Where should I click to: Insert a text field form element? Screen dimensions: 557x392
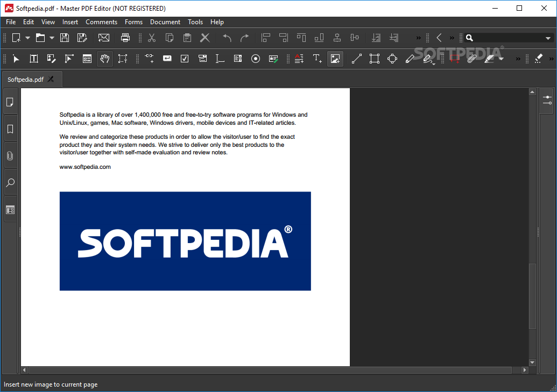click(220, 59)
